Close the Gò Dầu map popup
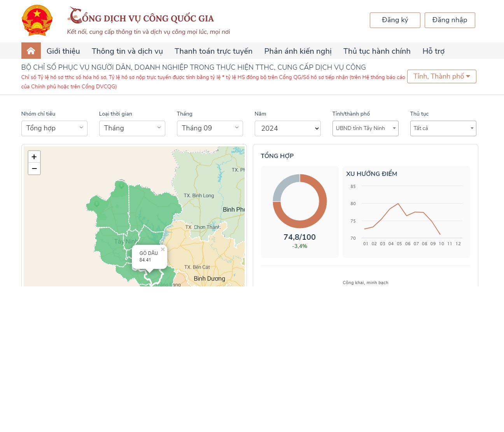This screenshot has width=504, height=432. point(163,249)
